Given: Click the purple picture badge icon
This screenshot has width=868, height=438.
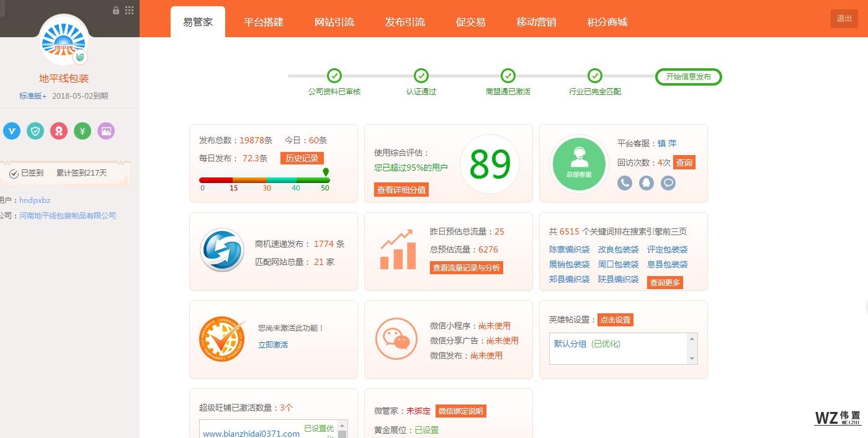Looking at the screenshot, I should [106, 131].
